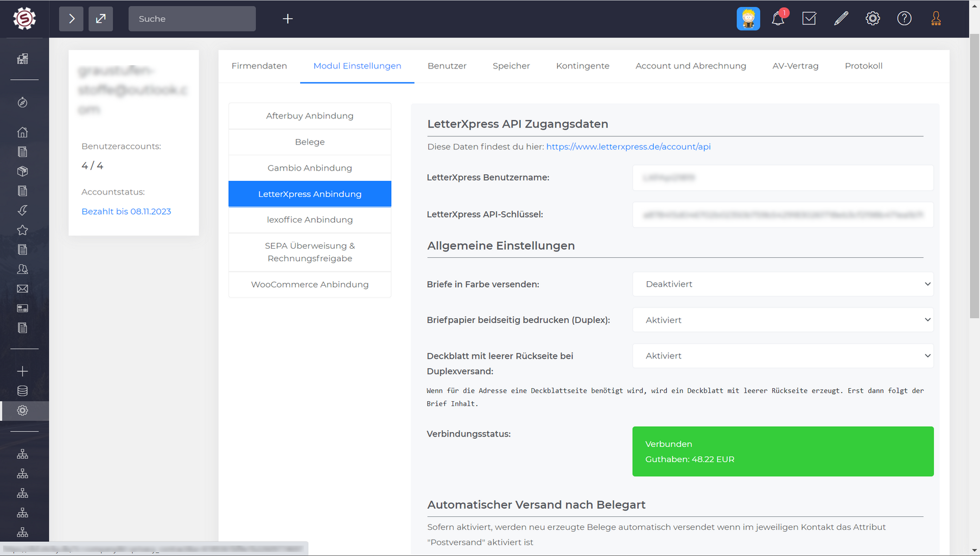Switch to the Firmendaten tab

(x=259, y=66)
